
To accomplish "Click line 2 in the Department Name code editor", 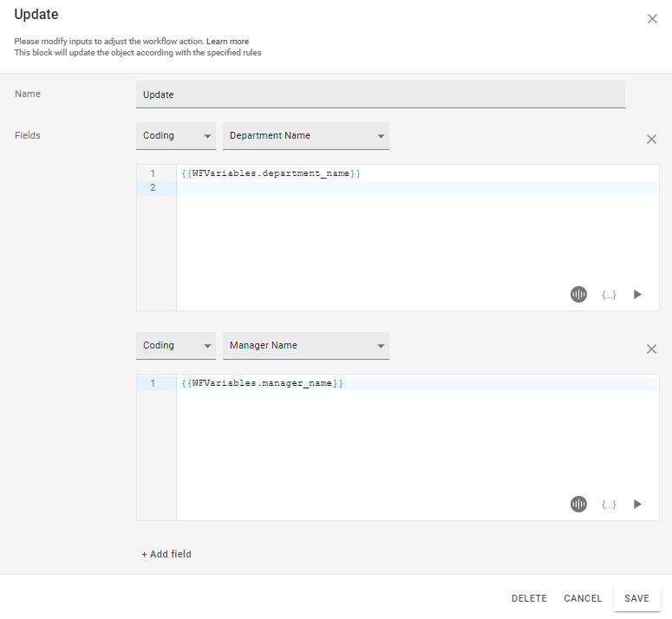I will click(416, 188).
